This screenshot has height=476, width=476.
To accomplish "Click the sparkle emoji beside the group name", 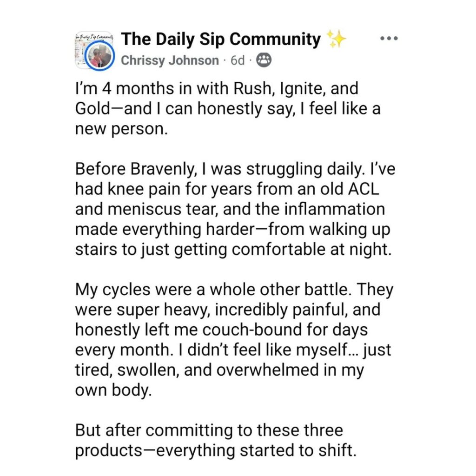I will (x=336, y=39).
